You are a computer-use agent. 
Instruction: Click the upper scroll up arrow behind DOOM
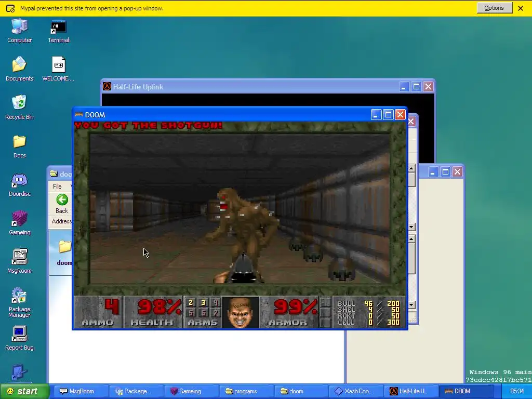[x=411, y=168]
